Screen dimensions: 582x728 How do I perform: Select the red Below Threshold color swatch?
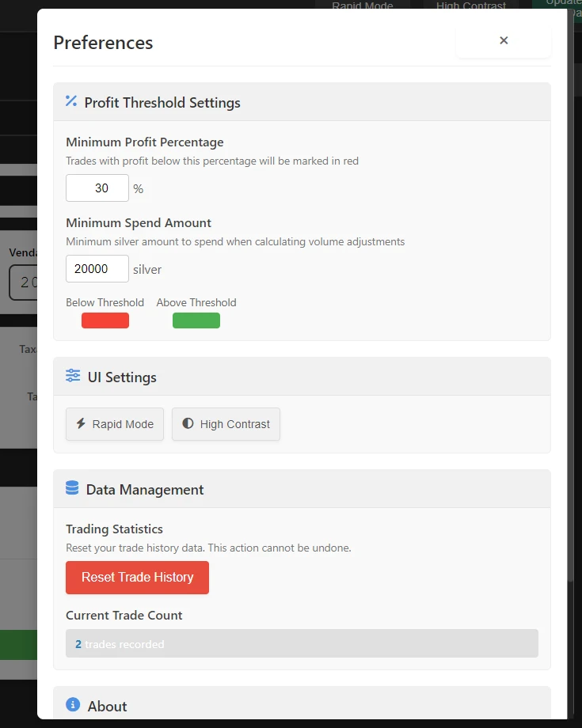105,320
